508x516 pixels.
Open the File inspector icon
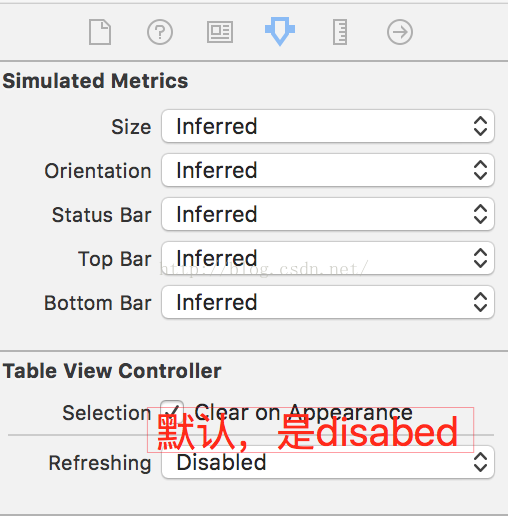tap(100, 32)
